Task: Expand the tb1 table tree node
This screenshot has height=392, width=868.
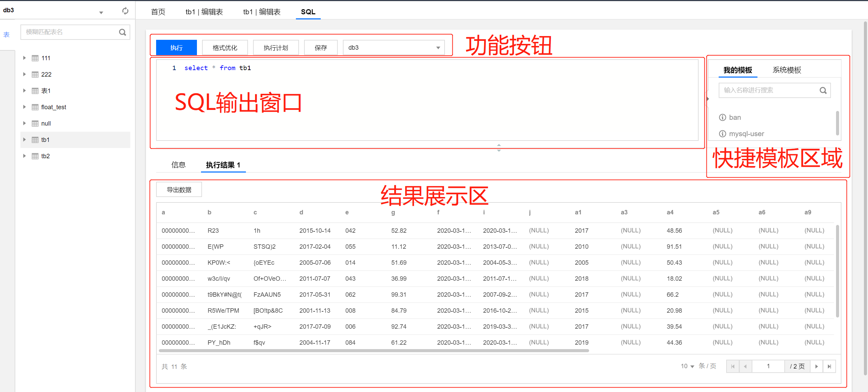Action: coord(24,140)
